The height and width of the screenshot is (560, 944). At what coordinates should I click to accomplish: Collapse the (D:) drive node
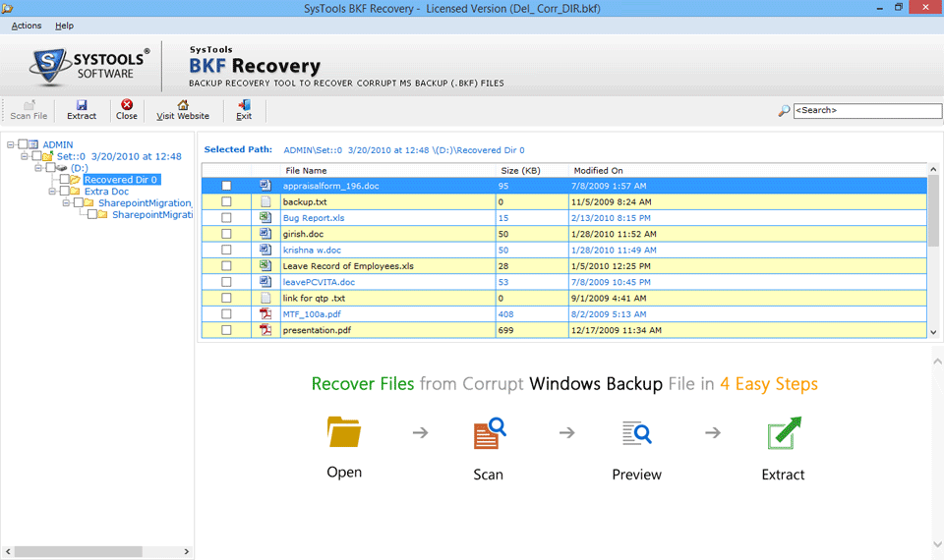pos(38,168)
